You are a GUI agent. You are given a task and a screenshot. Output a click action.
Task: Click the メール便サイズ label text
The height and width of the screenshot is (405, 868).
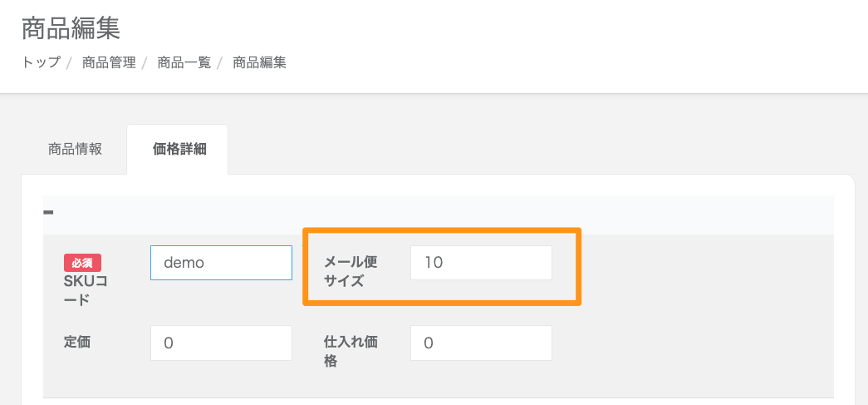click(x=351, y=271)
